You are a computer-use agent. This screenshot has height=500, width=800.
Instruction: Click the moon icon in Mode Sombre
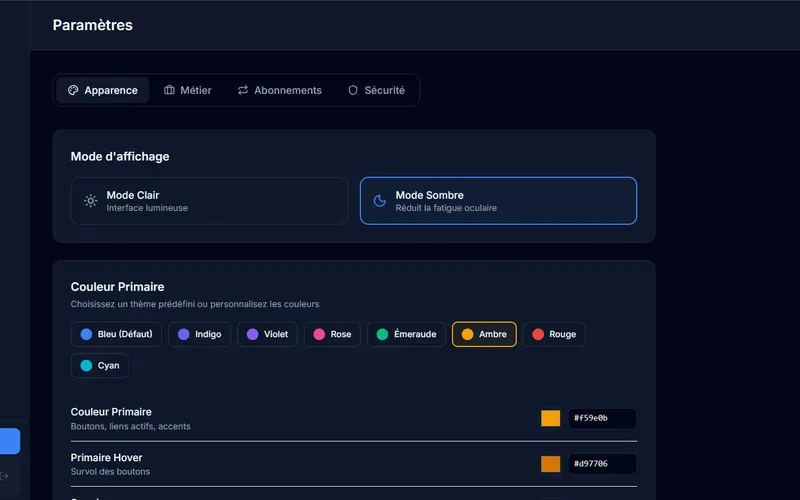380,201
